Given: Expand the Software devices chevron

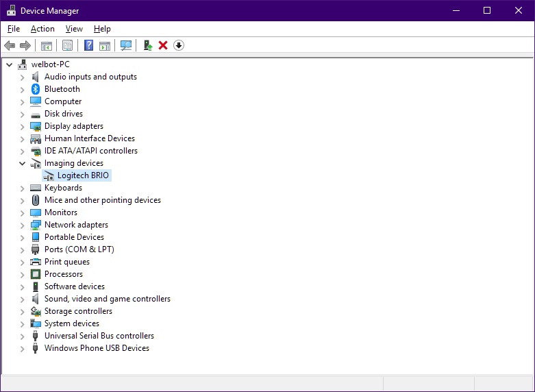Looking at the screenshot, I should point(22,287).
